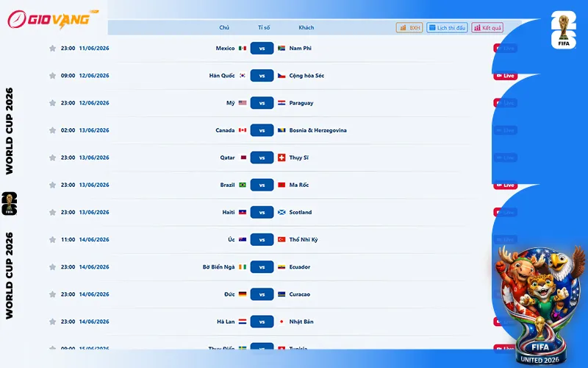Image resolution: width=588 pixels, height=368 pixels.
Task: Click the Tỉ số column header
Action: pos(264,27)
